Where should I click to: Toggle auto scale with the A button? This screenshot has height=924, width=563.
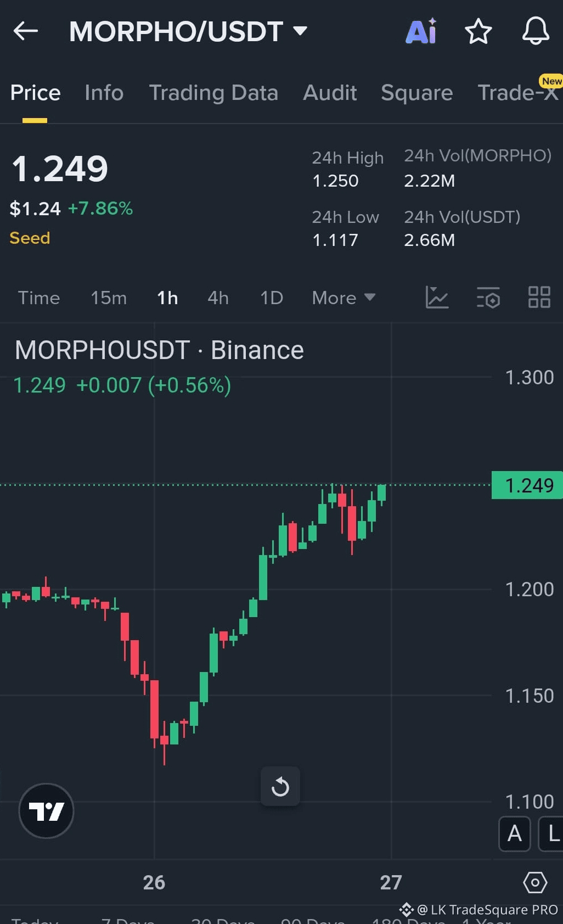pos(514,833)
